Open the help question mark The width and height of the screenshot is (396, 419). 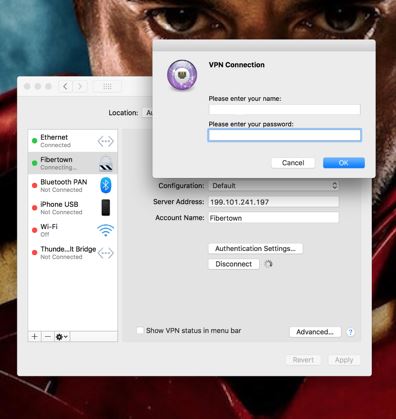pyautogui.click(x=350, y=332)
